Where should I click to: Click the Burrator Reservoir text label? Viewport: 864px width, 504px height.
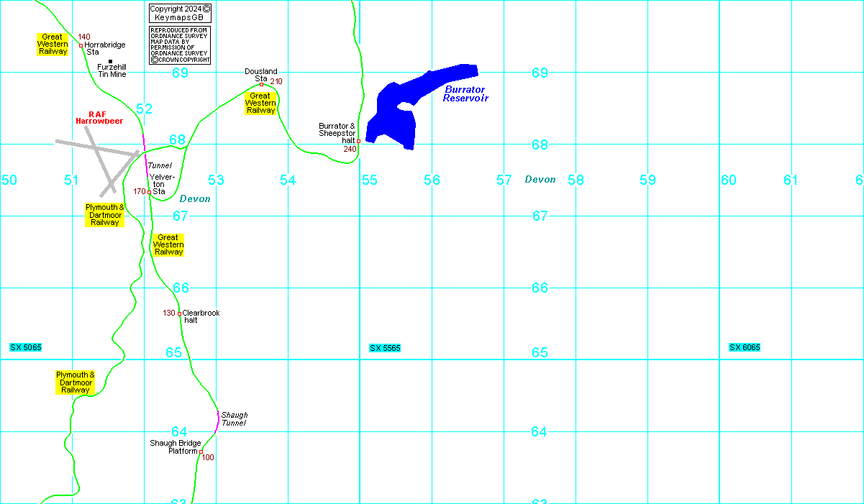click(465, 93)
